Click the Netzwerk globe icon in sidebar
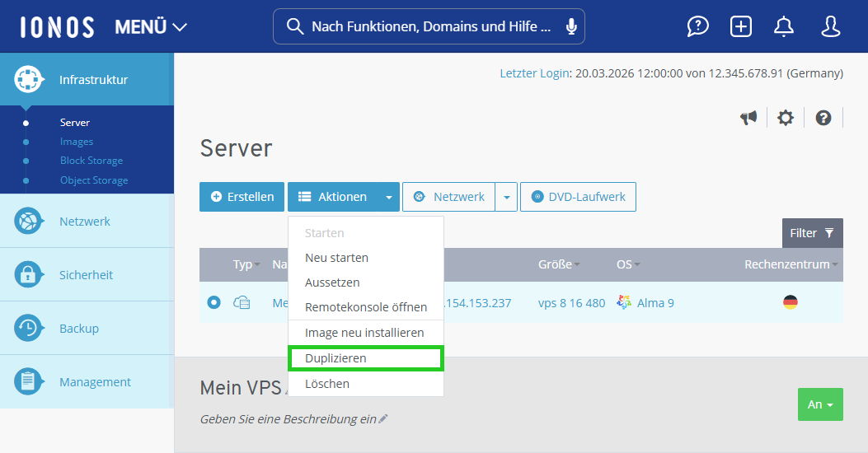The width and height of the screenshot is (868, 453). coord(28,222)
